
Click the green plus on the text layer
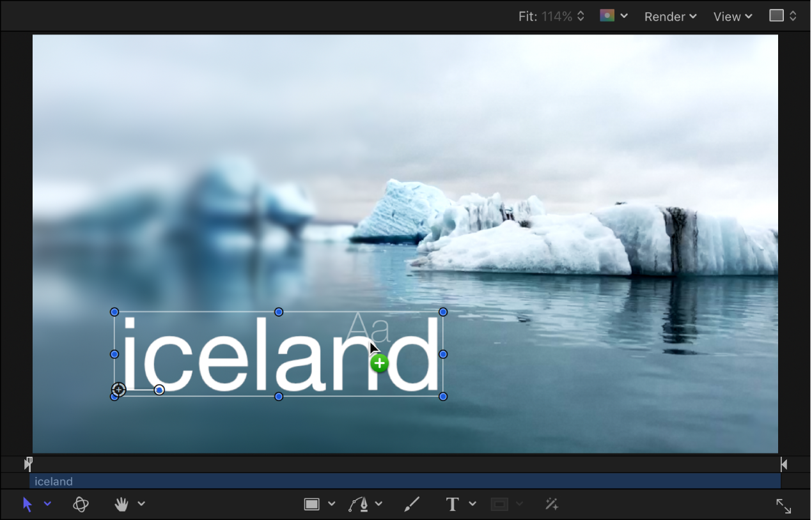tap(379, 362)
